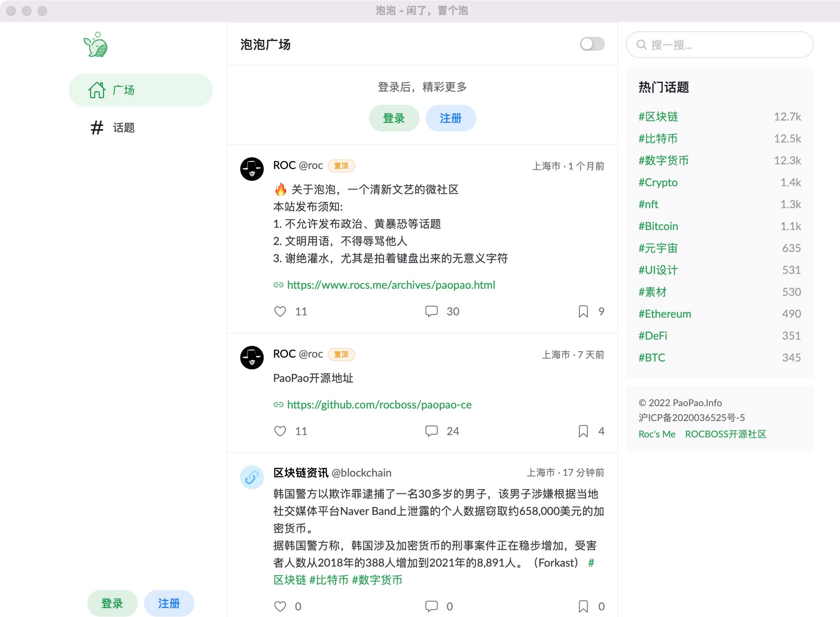Open the rocs.me archives link
This screenshot has height=617, width=840.
tap(390, 285)
